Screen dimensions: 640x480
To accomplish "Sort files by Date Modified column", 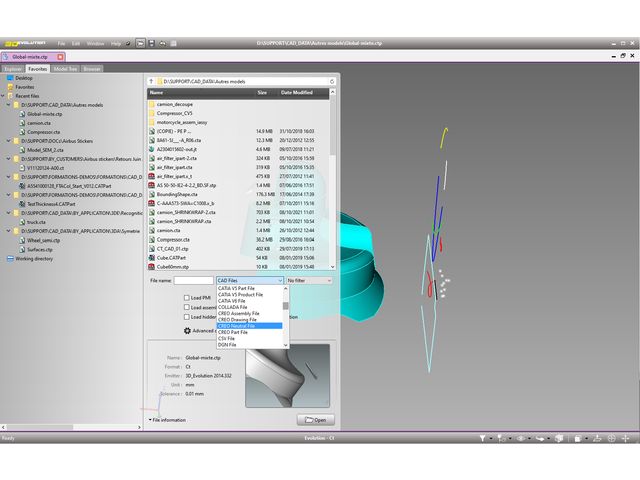I will [297, 92].
